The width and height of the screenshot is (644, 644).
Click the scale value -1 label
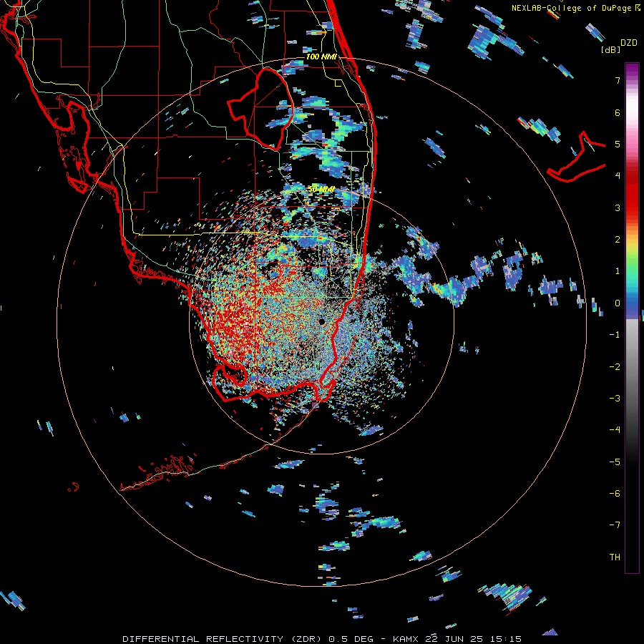pos(615,335)
